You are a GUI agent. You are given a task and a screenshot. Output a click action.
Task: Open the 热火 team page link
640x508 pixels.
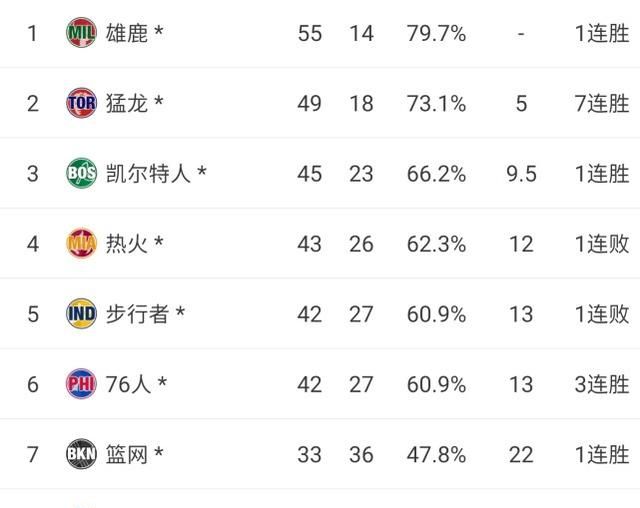click(x=127, y=244)
